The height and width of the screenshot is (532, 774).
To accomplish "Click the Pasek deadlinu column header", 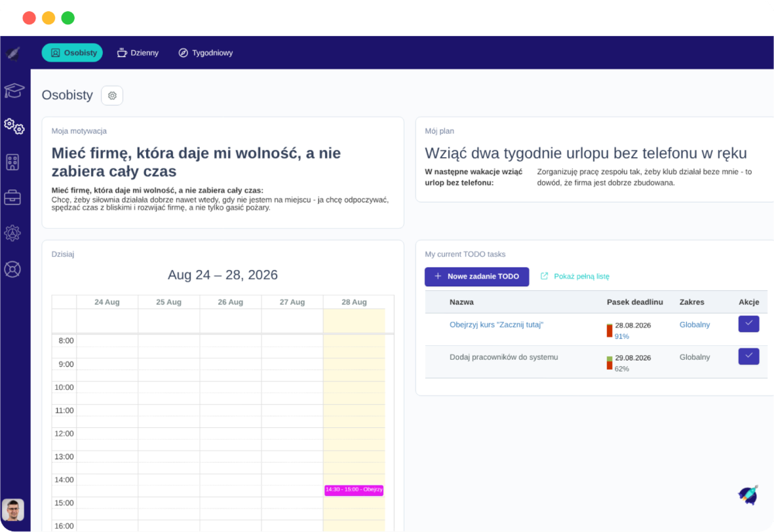I will tap(635, 302).
